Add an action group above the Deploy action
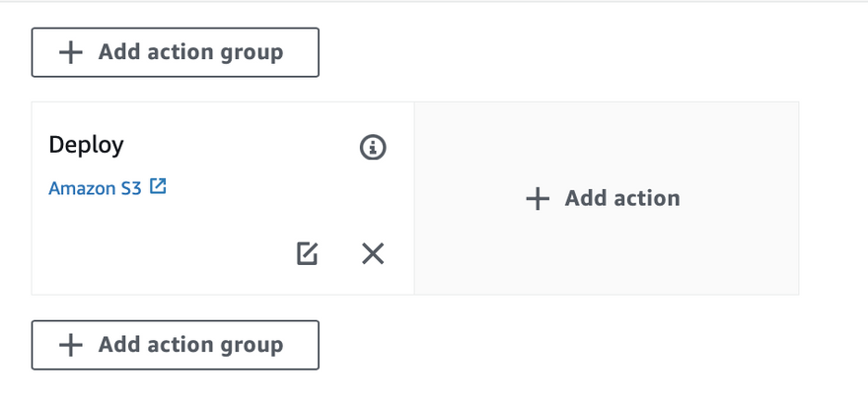Screen dimensions: 868x402 coord(175,52)
